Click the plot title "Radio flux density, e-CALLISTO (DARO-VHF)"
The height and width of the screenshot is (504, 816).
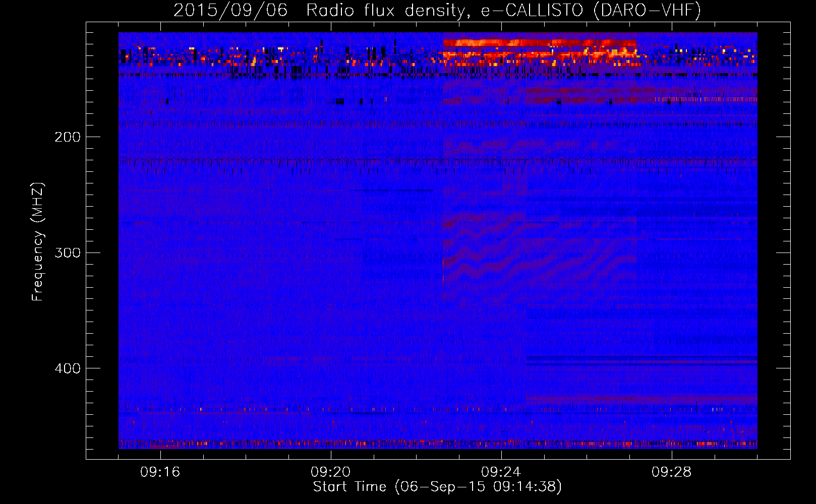[x=503, y=11]
